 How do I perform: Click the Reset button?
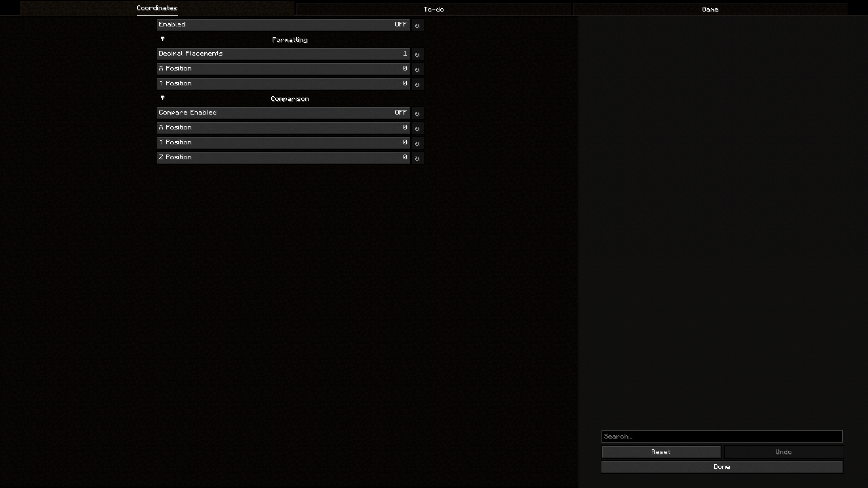660,452
